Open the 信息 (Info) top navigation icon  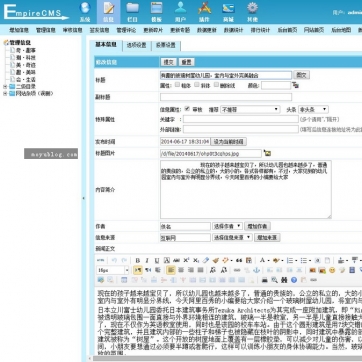109,12
